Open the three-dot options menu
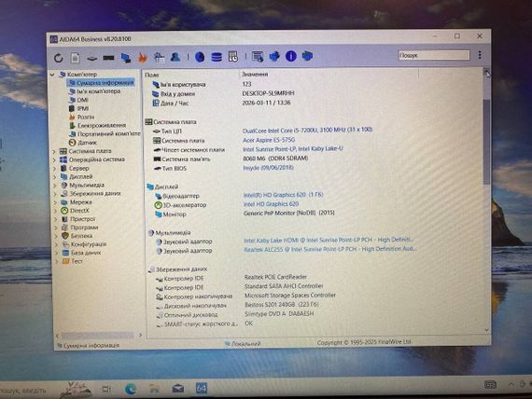 click(x=480, y=55)
